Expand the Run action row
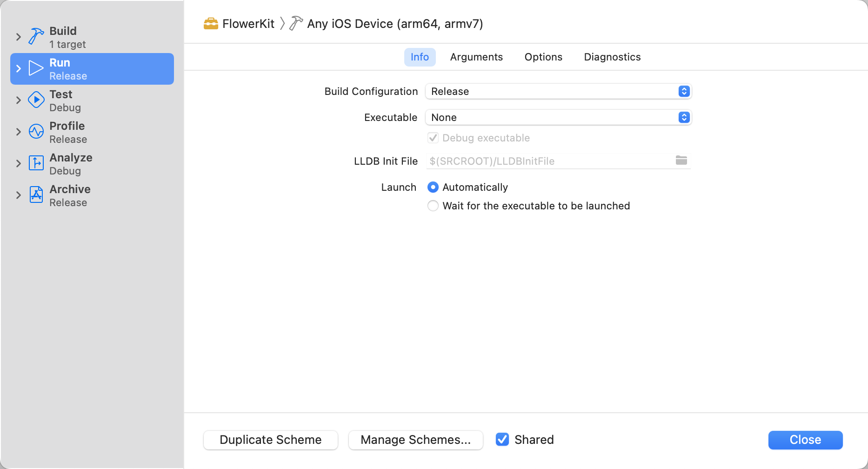The width and height of the screenshot is (868, 469). (19, 68)
